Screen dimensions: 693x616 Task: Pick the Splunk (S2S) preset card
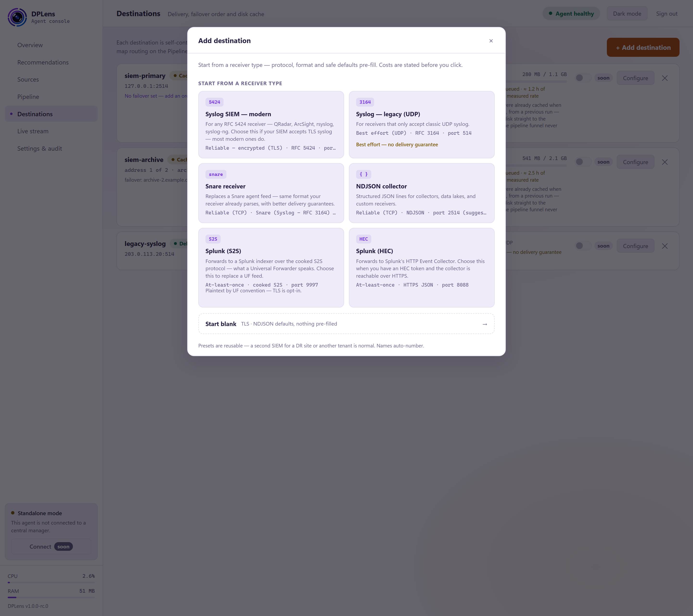pyautogui.click(x=271, y=268)
